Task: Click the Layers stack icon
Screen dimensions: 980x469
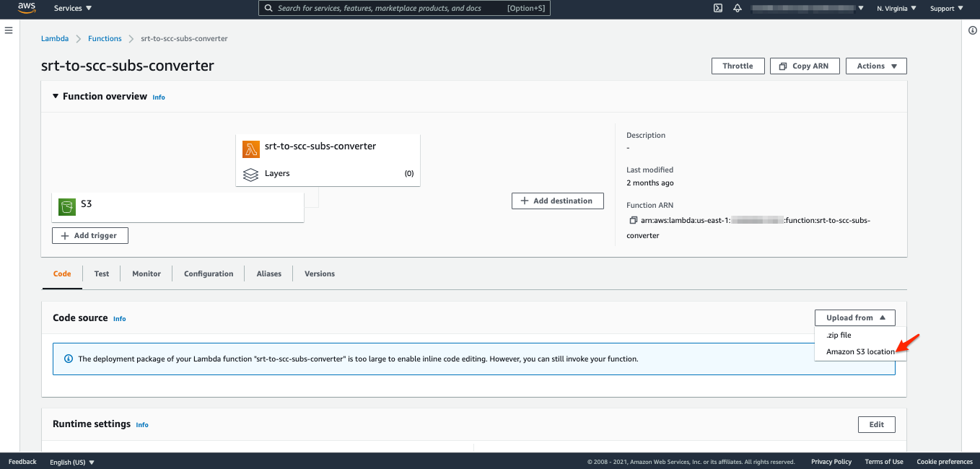Action: tap(250, 175)
